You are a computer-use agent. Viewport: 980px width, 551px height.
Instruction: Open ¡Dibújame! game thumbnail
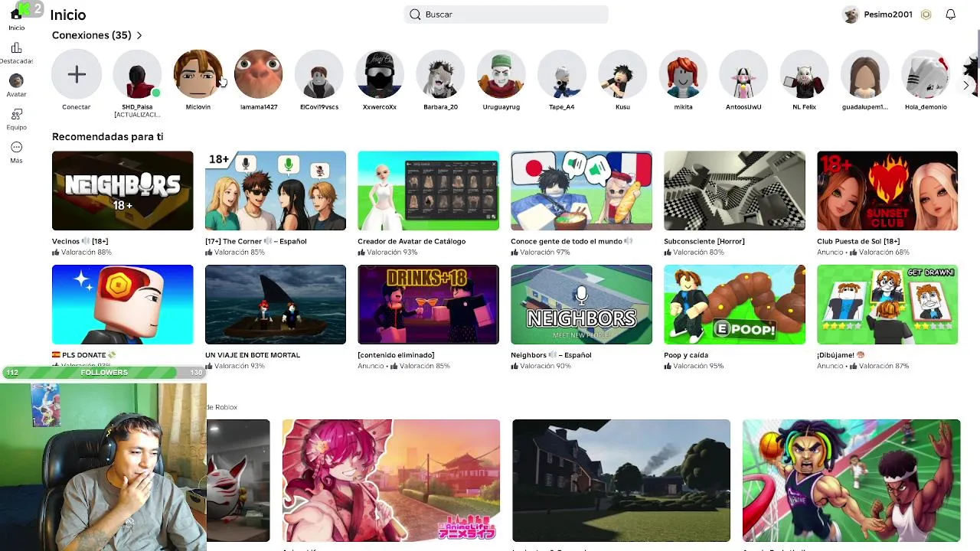[x=887, y=305]
